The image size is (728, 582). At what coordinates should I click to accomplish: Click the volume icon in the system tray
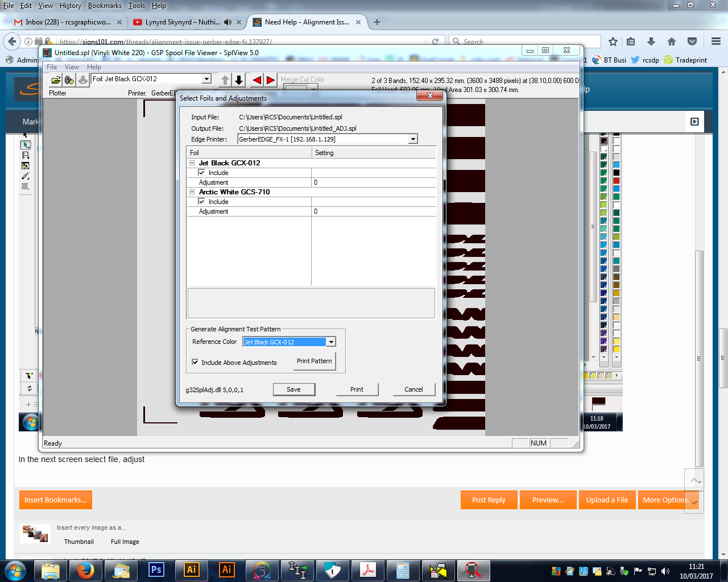click(666, 571)
